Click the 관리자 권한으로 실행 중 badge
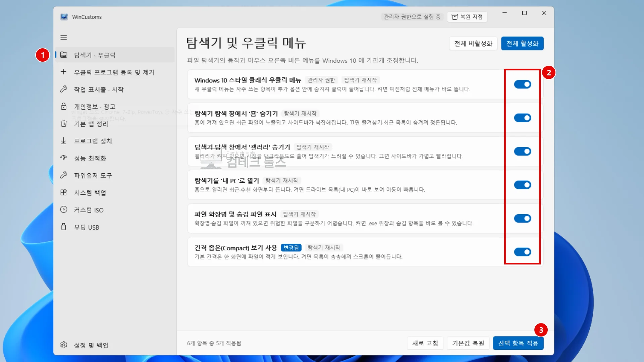Image resolution: width=644 pixels, height=362 pixels. click(412, 17)
